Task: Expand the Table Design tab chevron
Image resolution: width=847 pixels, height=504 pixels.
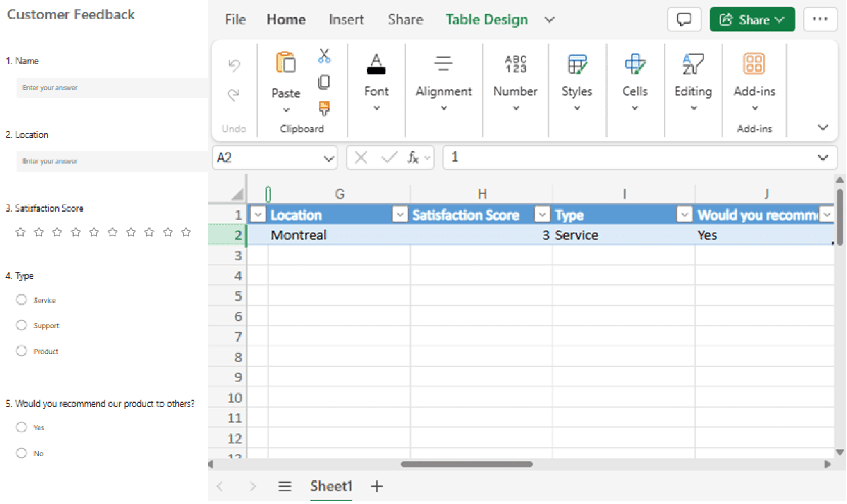Action: point(549,19)
